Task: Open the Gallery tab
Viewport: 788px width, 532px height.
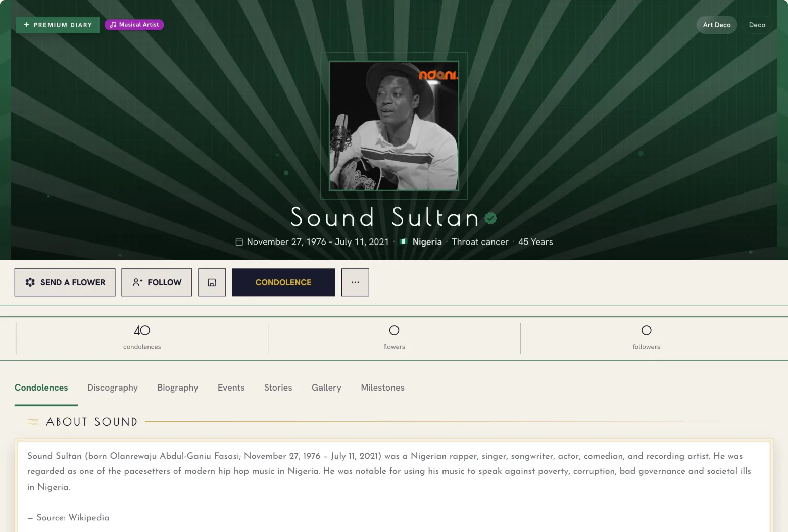Action: point(326,388)
